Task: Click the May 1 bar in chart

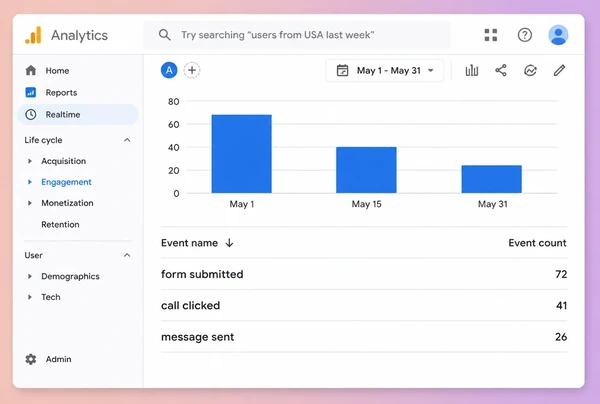Action: [241, 154]
